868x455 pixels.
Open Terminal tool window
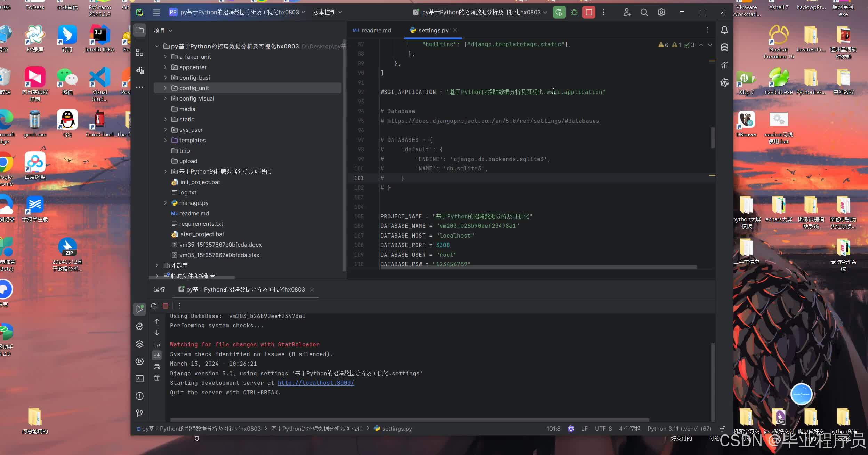139,378
